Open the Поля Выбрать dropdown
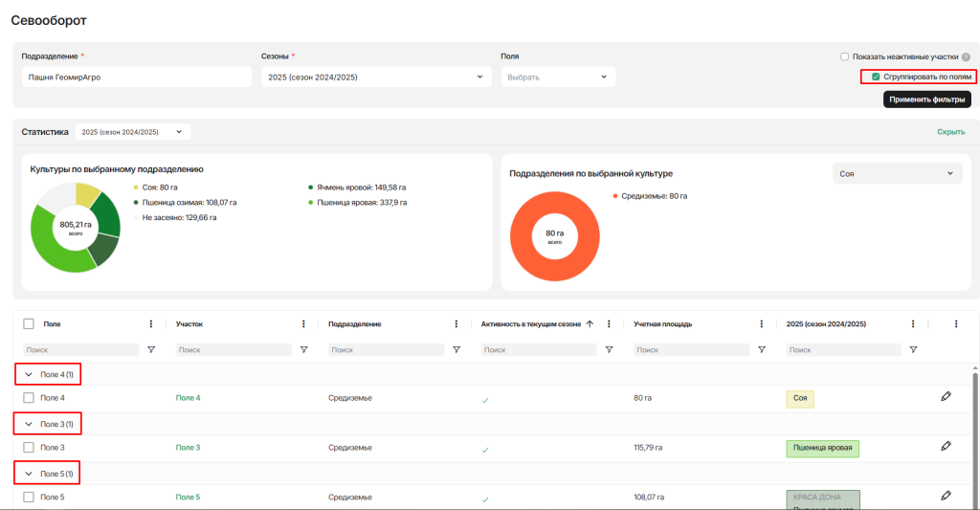 (x=558, y=77)
